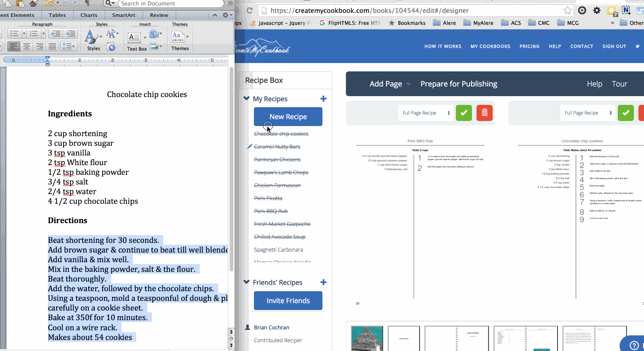The width and height of the screenshot is (644, 351).
Task: Click the SIGN OUT link
Action: (x=614, y=46)
